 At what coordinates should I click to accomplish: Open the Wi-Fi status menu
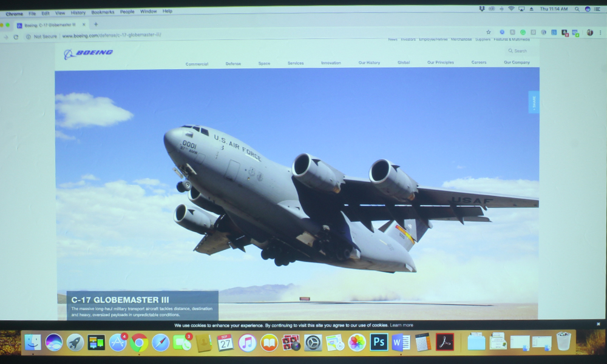click(x=511, y=8)
